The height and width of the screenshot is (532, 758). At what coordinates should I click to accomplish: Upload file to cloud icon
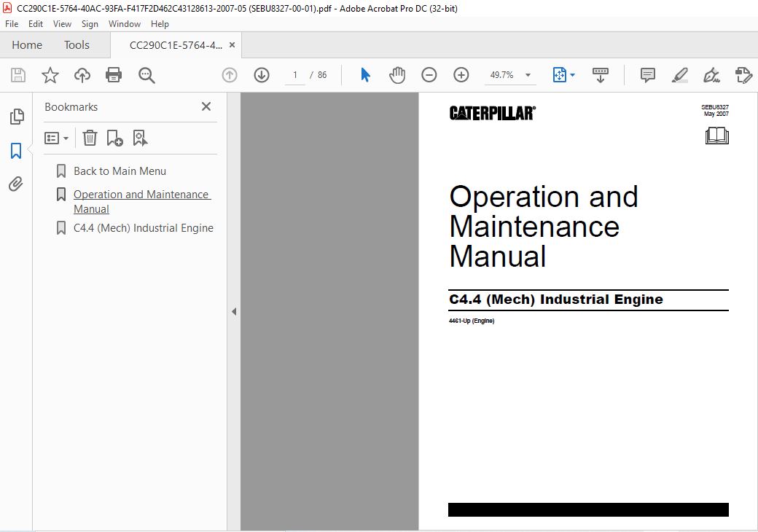[82, 75]
